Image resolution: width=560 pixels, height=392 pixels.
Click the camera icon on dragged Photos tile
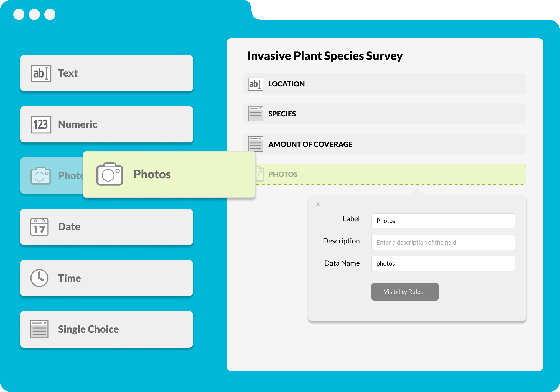tap(110, 174)
